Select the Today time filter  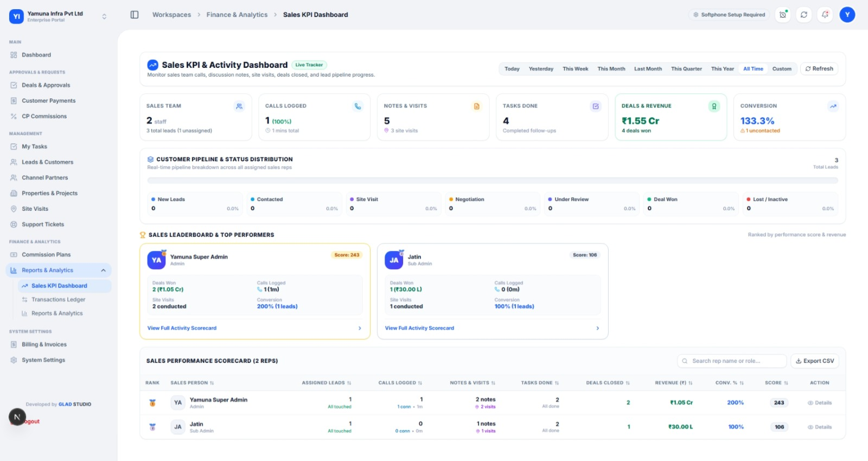[x=512, y=69]
